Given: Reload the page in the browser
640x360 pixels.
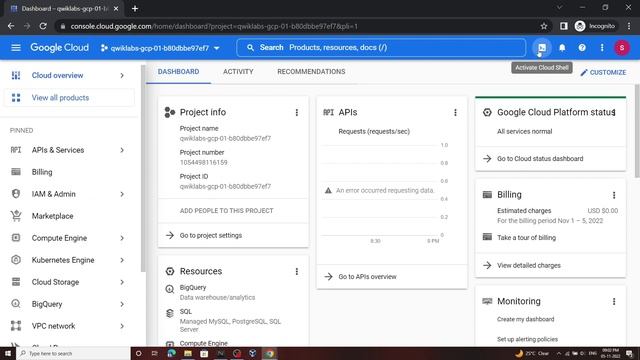Looking at the screenshot, I should (43, 26).
